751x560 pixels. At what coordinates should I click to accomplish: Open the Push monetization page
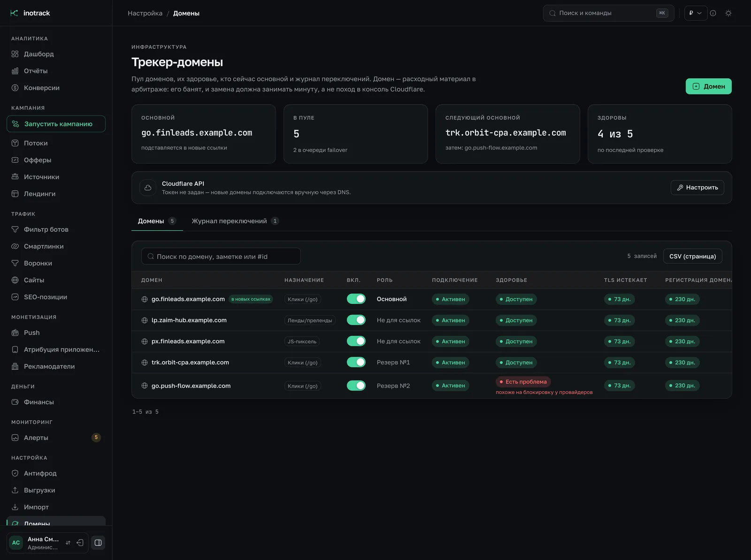click(56, 333)
